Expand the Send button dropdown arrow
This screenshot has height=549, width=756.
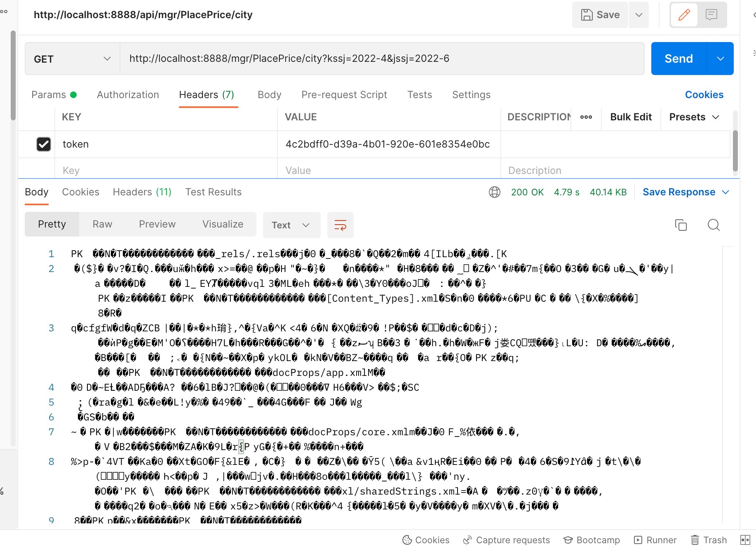point(721,59)
